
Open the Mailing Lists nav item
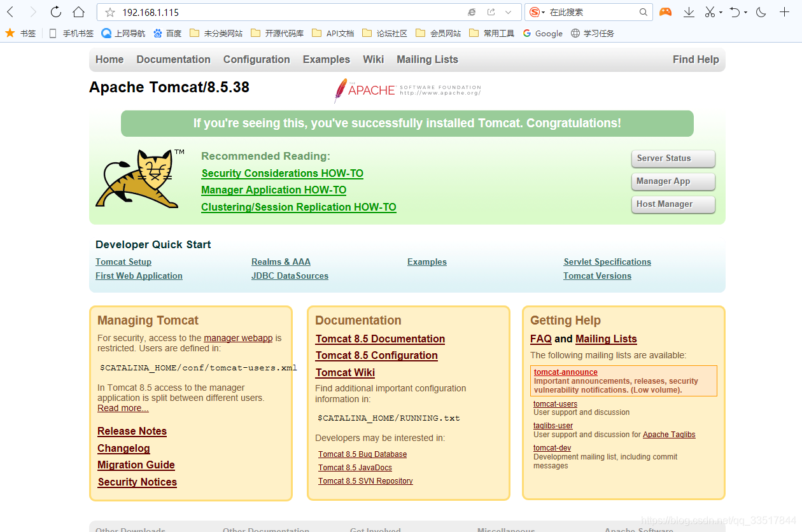coord(427,59)
